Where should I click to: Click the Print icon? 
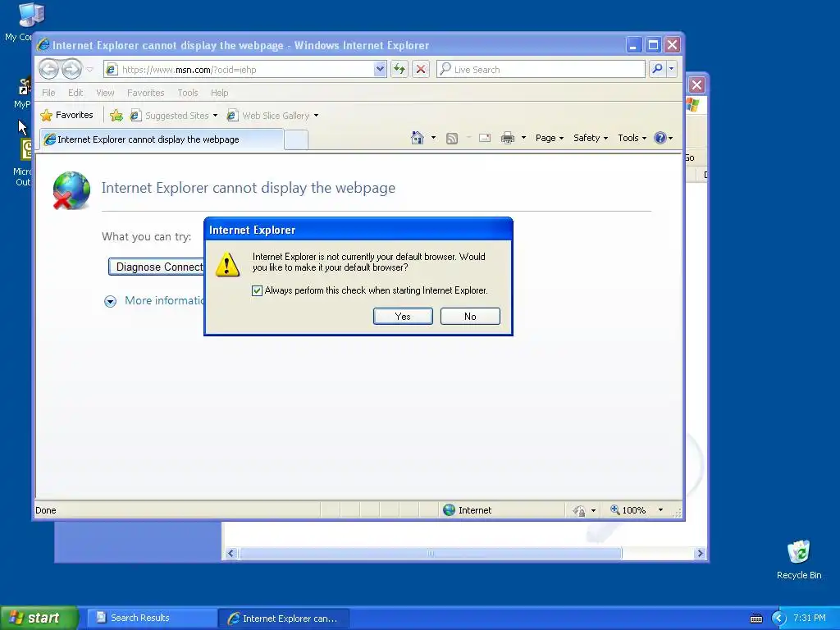pos(507,138)
